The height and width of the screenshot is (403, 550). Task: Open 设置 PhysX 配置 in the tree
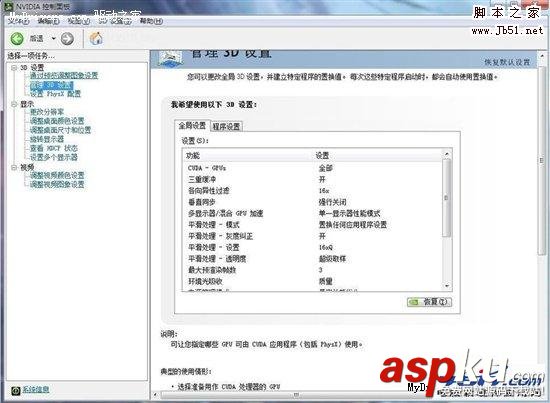(x=55, y=94)
